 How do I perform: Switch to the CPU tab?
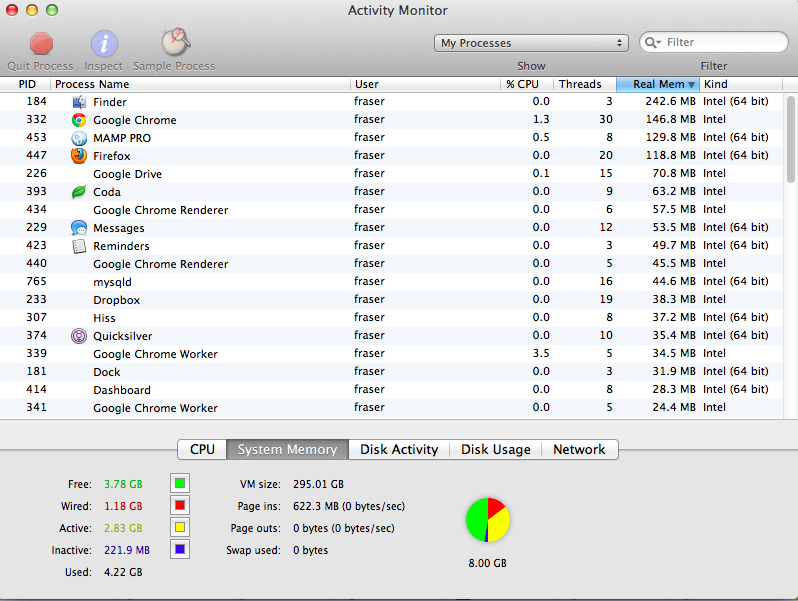coord(202,449)
